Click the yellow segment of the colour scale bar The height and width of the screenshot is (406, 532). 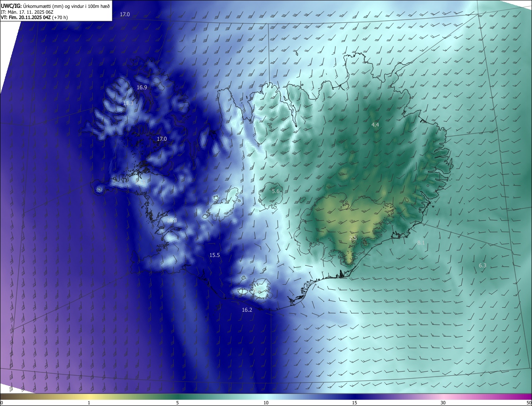[x=89, y=397]
